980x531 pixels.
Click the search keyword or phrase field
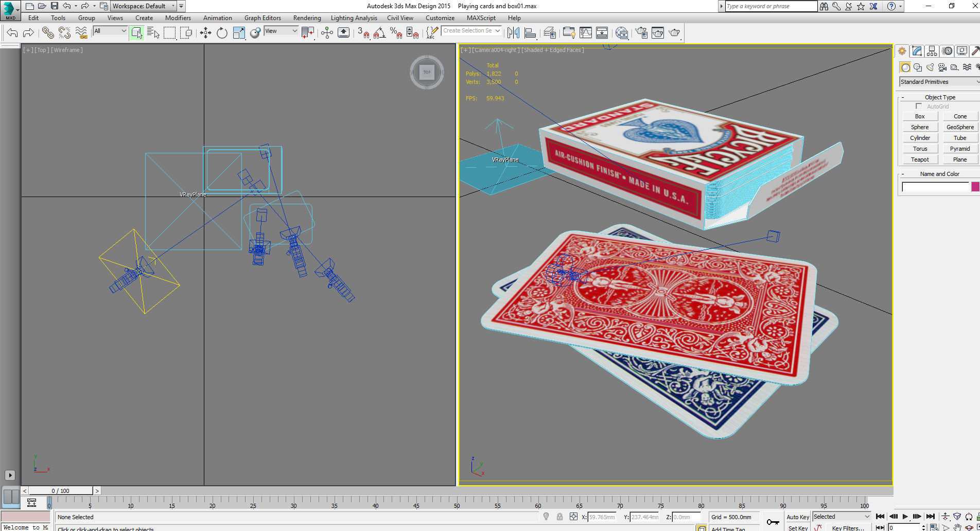[x=771, y=6]
